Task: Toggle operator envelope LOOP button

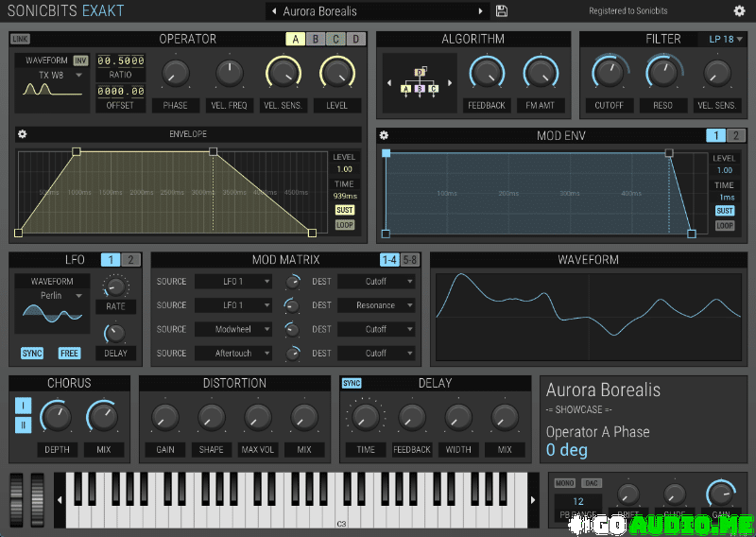Action: point(345,225)
